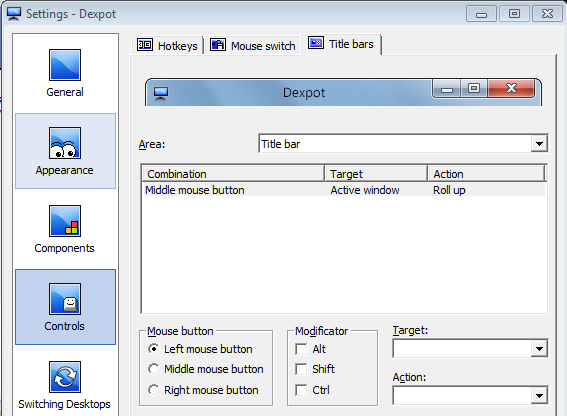This screenshot has width=567, height=416.
Task: Select the Middle mouse button list row
Action: 344,190
